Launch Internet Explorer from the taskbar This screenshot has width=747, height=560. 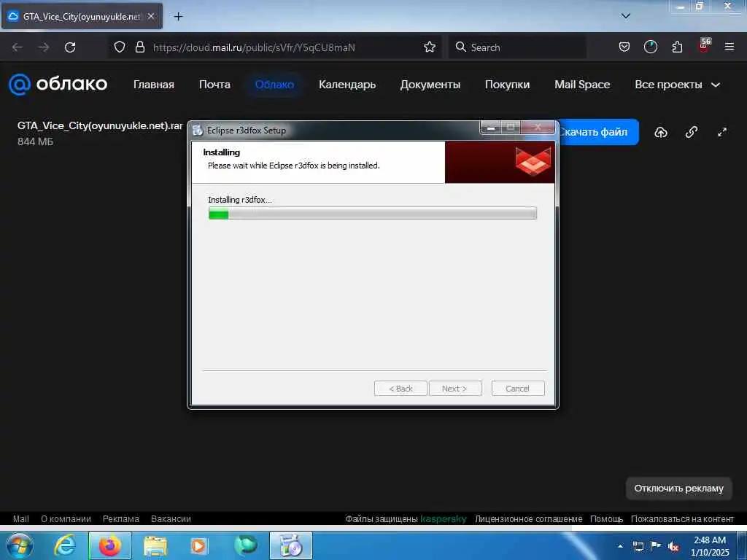pyautogui.click(x=65, y=545)
